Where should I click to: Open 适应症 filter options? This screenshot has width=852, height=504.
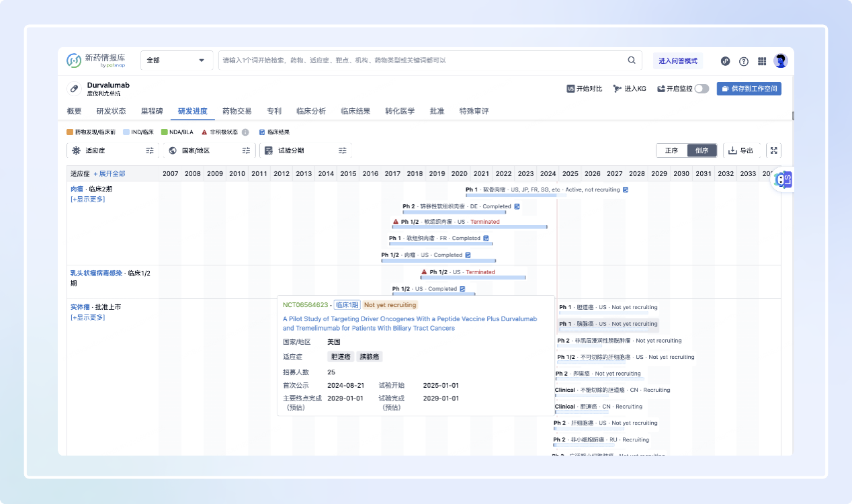(x=150, y=151)
